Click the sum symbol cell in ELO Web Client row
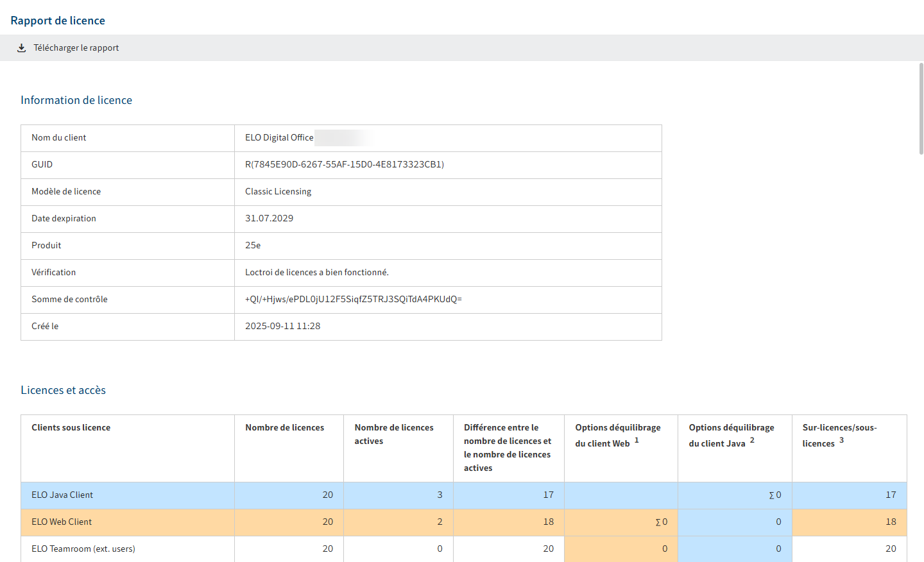 coord(661,522)
